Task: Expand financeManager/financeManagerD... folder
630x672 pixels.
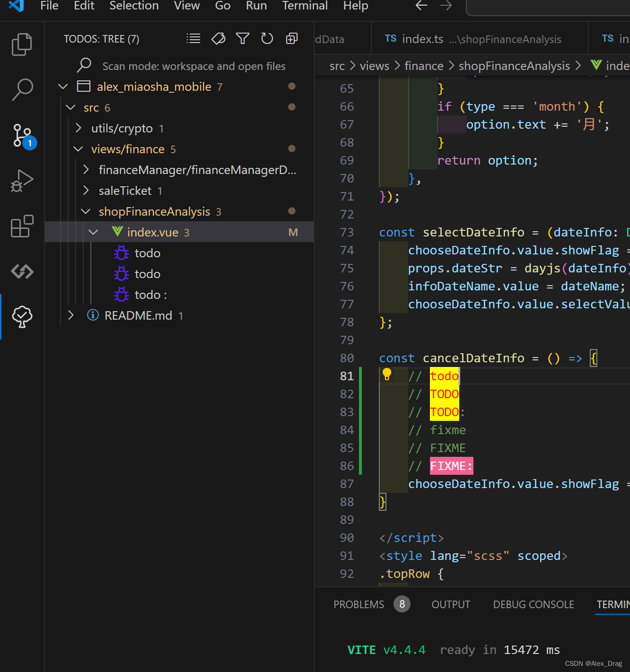Action: [x=86, y=170]
